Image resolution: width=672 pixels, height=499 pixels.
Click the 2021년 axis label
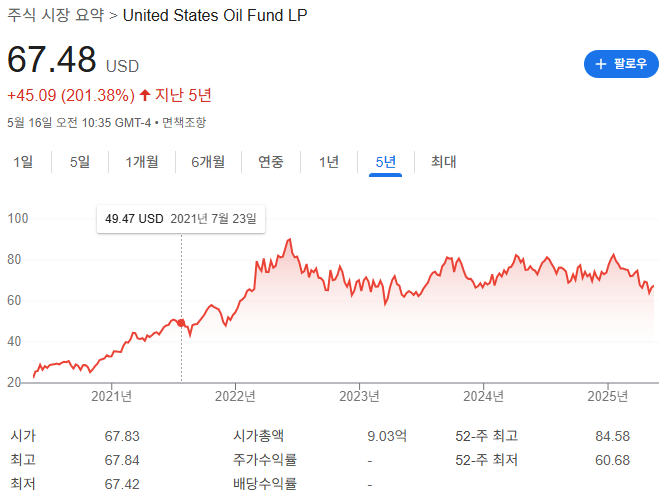pyautogui.click(x=111, y=396)
